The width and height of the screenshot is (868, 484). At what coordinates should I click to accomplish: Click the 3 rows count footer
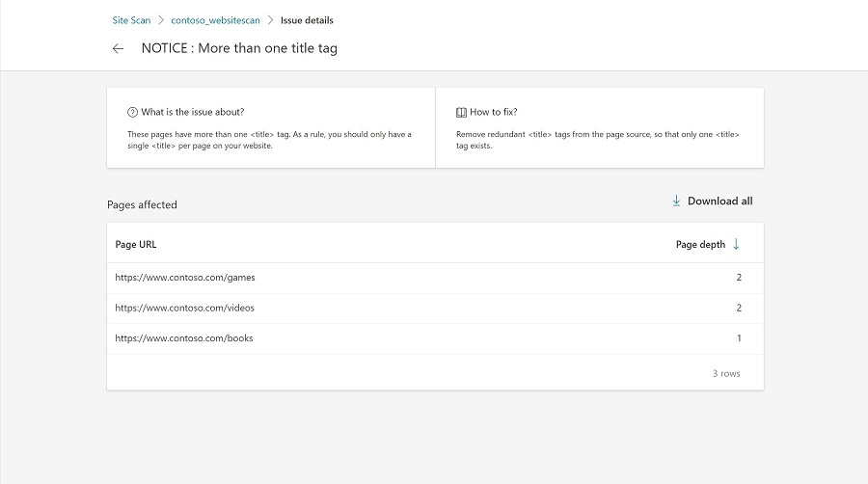point(726,373)
